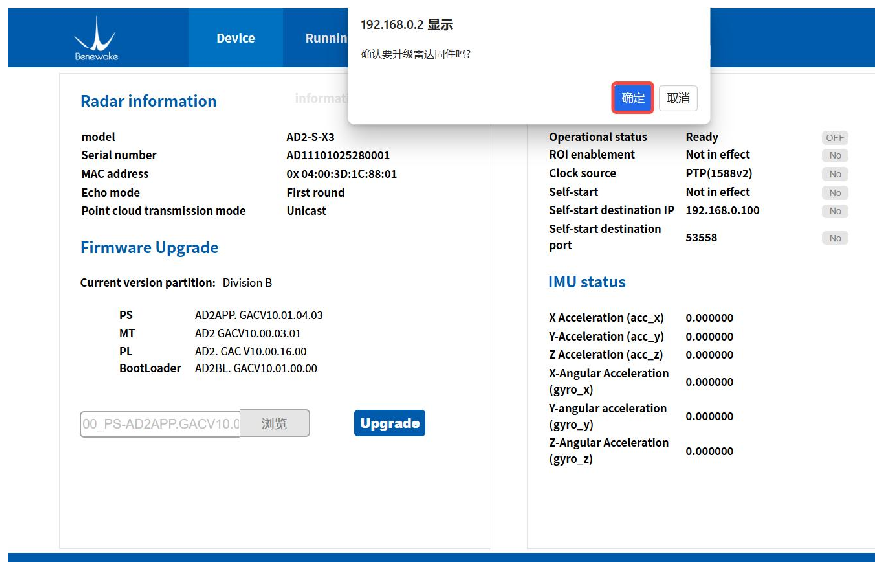
Task: Toggle the ROI enablement switch
Action: coord(835,155)
